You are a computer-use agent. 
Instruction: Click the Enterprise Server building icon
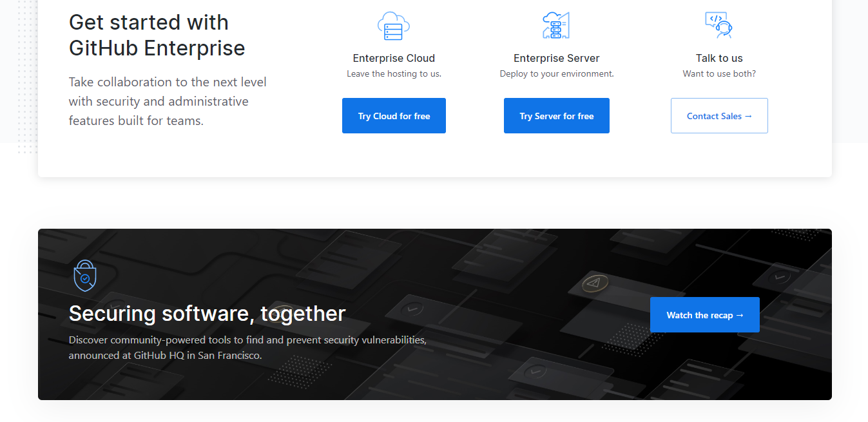coord(556,25)
